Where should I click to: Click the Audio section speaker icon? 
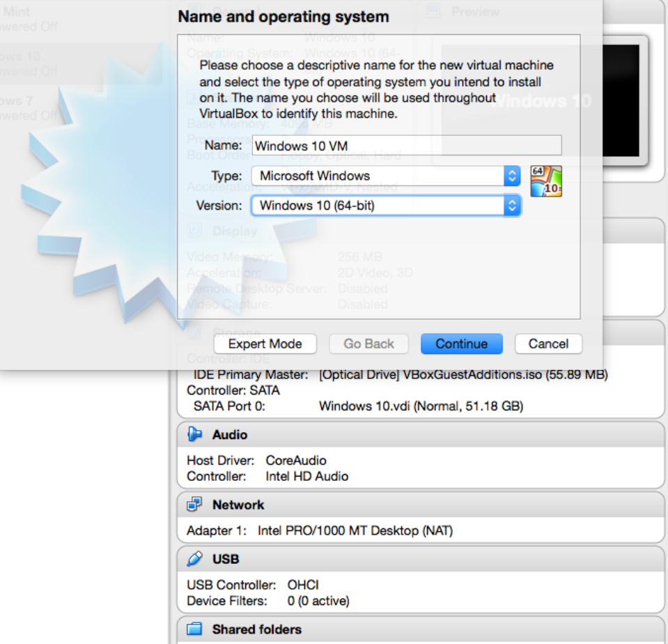point(196,434)
